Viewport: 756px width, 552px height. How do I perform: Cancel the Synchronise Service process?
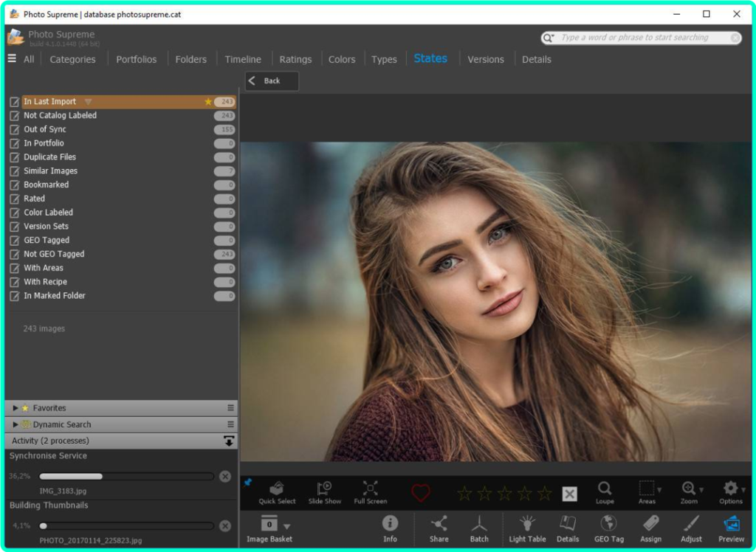[x=225, y=477]
